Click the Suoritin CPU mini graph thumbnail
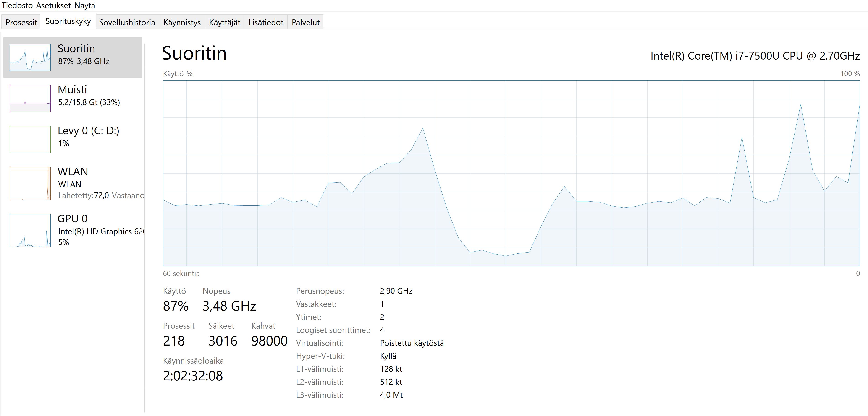 pyautogui.click(x=30, y=57)
